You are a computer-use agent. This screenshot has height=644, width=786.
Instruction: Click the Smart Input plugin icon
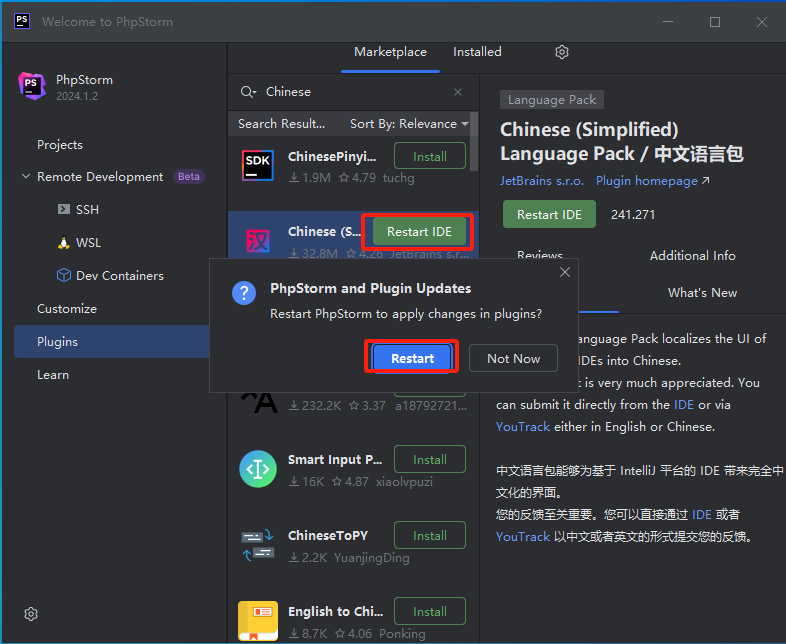pyautogui.click(x=258, y=469)
